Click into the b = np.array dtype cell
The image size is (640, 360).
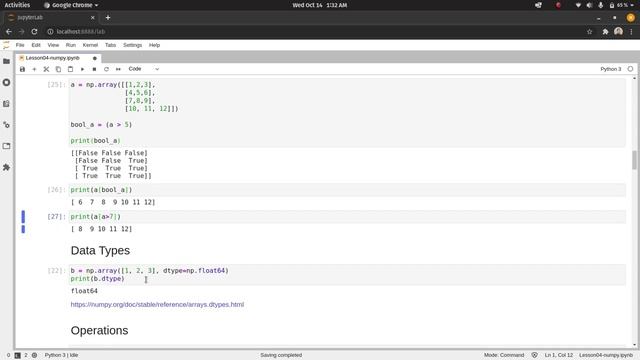click(347, 275)
